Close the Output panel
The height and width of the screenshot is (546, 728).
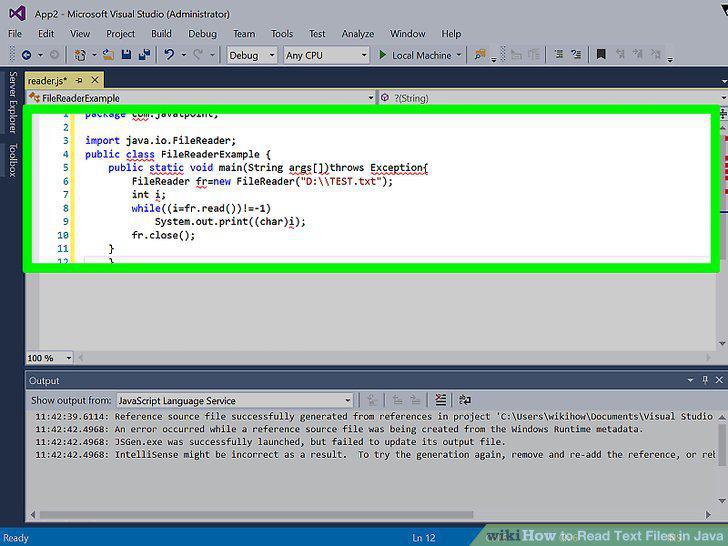719,380
